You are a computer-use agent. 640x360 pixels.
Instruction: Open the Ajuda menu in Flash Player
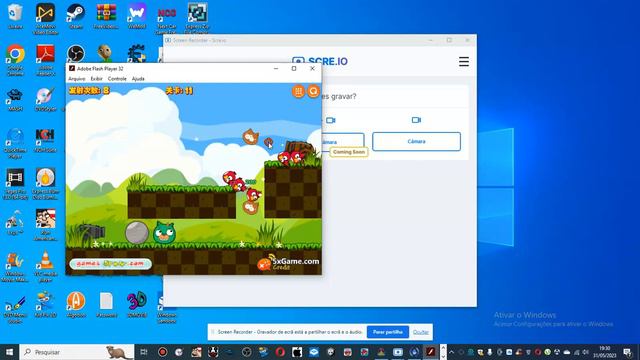[138, 79]
